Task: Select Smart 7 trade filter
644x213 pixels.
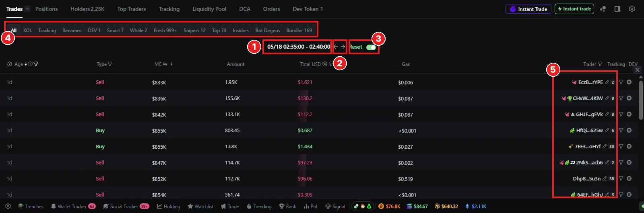Action: 115,31
